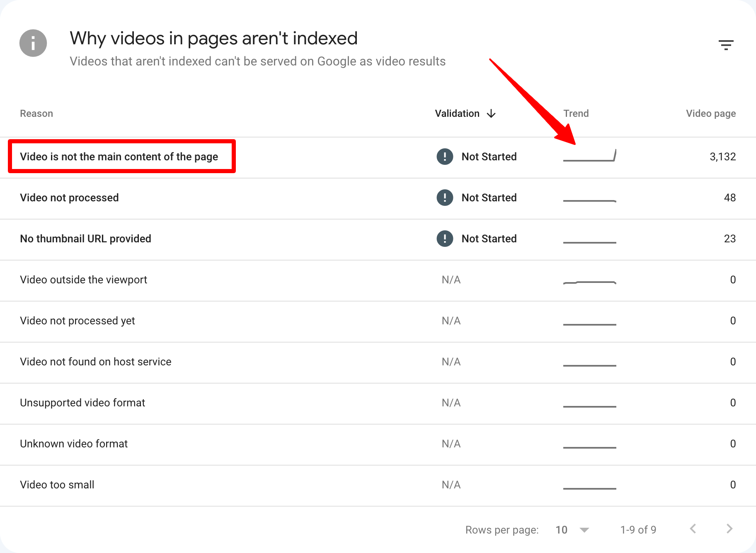The width and height of the screenshot is (756, 553).
Task: Click the gray info icon beside the title
Action: [33, 43]
